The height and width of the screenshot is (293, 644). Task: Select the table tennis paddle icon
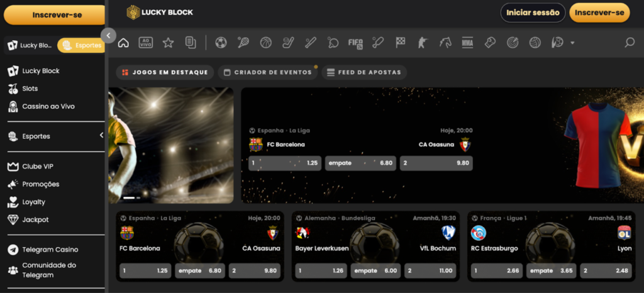pyautogui.click(x=333, y=43)
